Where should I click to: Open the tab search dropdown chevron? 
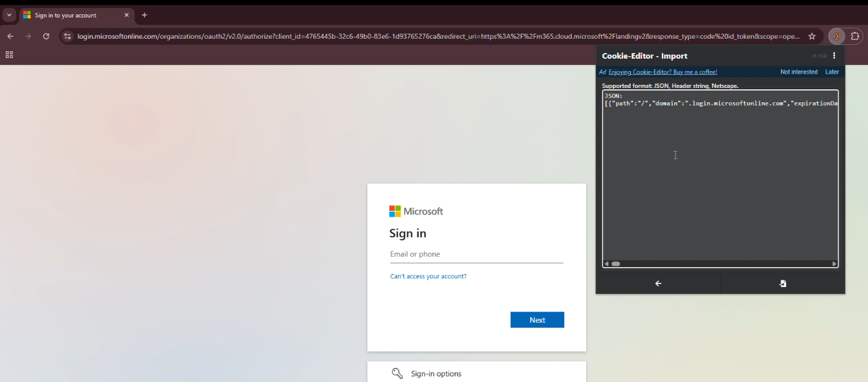click(x=9, y=15)
